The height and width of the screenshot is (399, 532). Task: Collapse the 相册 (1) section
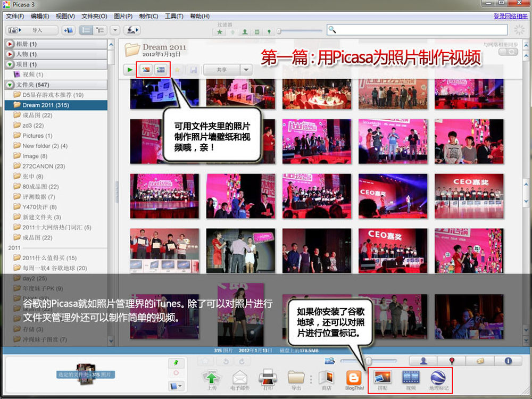coord(10,44)
